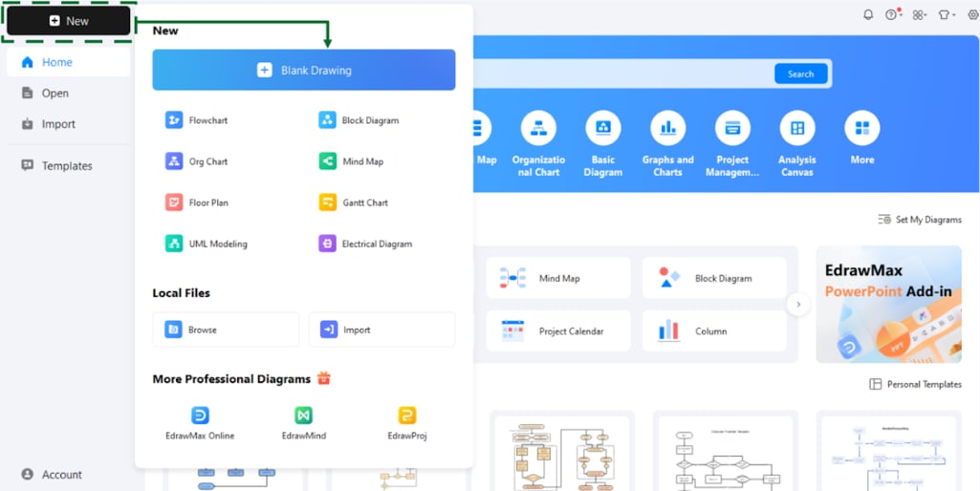
Task: Choose the Flowchart diagram icon
Action: coord(174,120)
